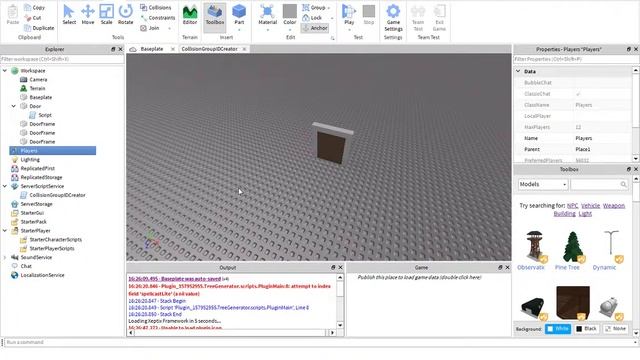Screen dimensions: 640x360
Task: Click the Filter workspace input field
Action: click(x=62, y=59)
